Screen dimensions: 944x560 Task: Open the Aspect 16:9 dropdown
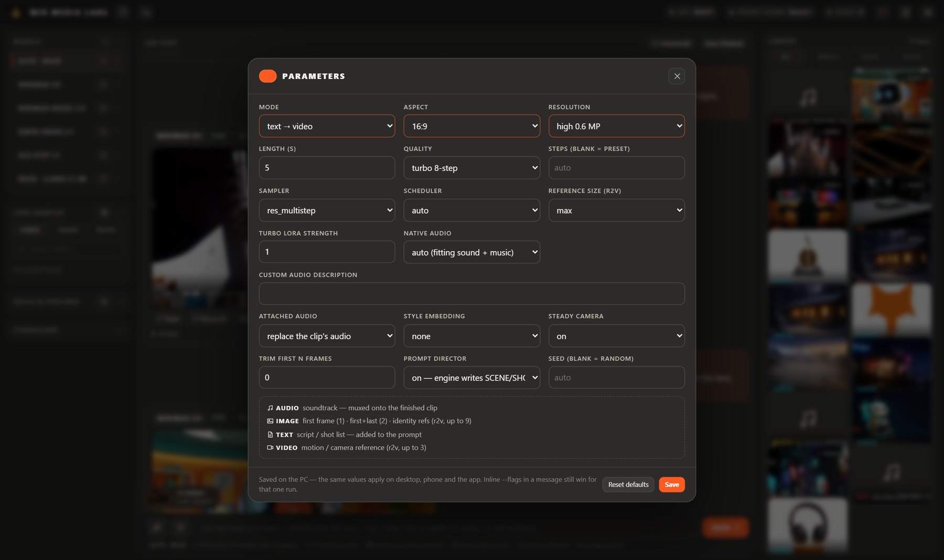(x=471, y=126)
